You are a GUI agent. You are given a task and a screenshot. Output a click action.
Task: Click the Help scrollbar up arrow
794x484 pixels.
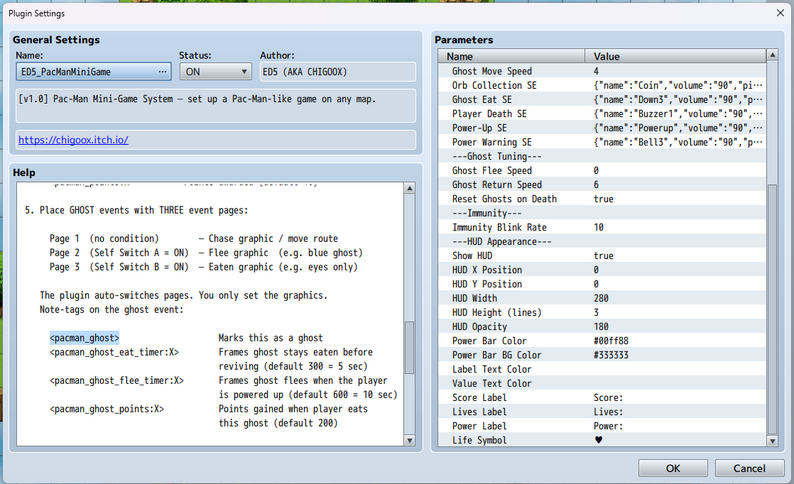(x=410, y=188)
